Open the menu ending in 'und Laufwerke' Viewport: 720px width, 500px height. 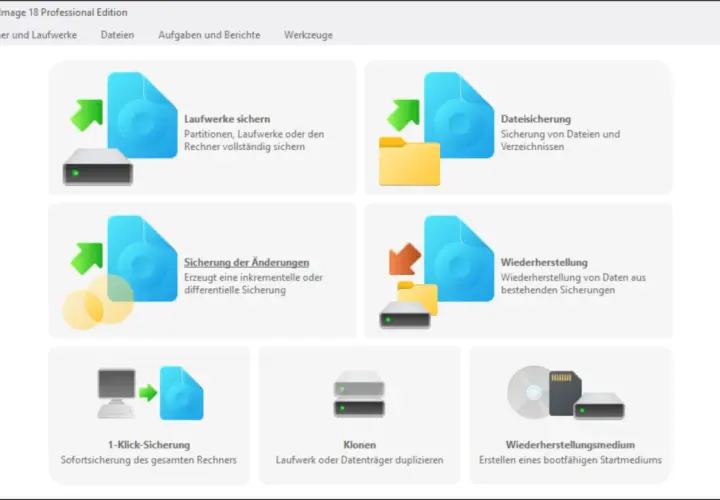pos(38,35)
